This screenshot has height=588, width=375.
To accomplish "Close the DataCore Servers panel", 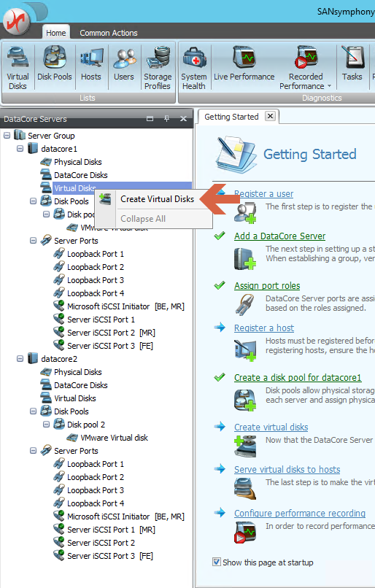I will click(183, 119).
